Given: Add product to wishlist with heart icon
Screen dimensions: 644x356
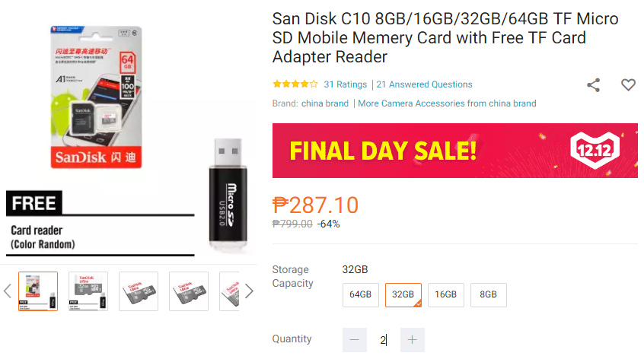Looking at the screenshot, I should pos(628,84).
